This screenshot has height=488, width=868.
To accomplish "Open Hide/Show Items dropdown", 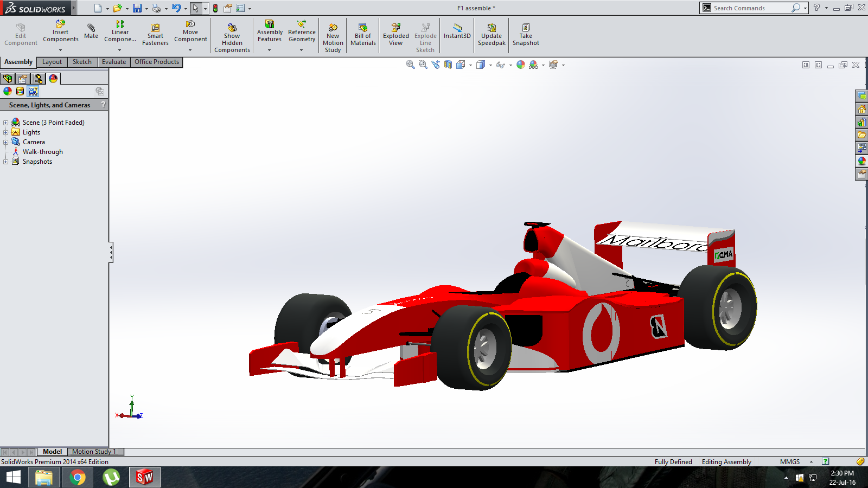I will point(510,65).
